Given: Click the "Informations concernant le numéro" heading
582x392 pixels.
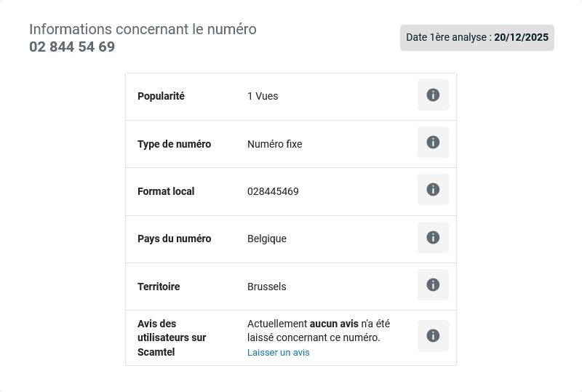Looking at the screenshot, I should (143, 29).
